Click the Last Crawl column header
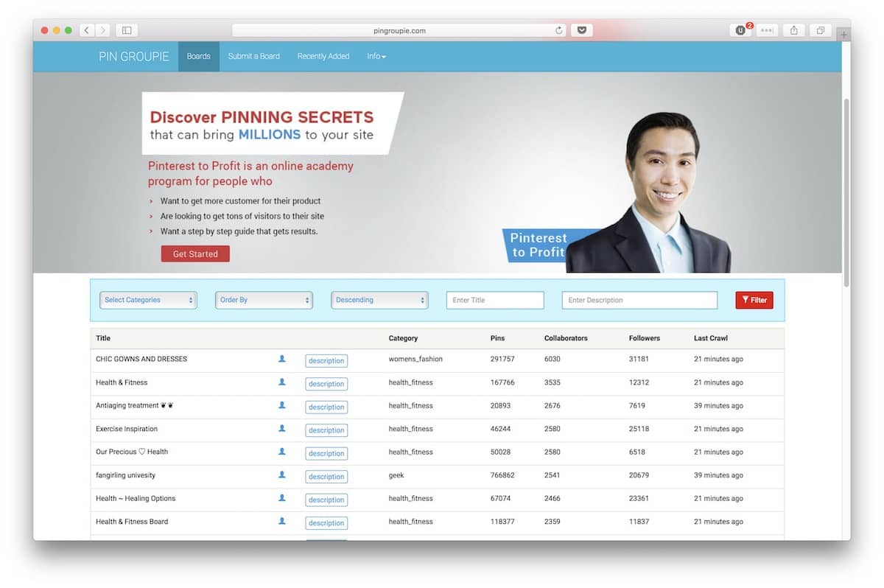884x588 pixels. pos(711,338)
